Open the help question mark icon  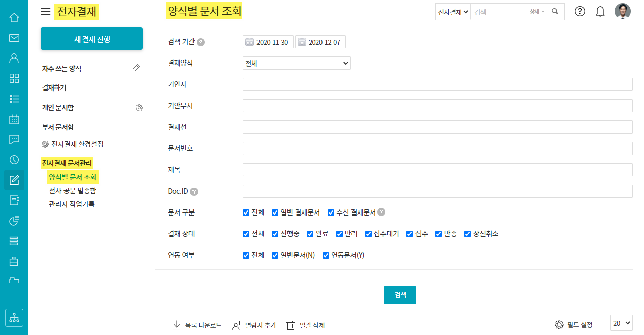click(x=580, y=11)
